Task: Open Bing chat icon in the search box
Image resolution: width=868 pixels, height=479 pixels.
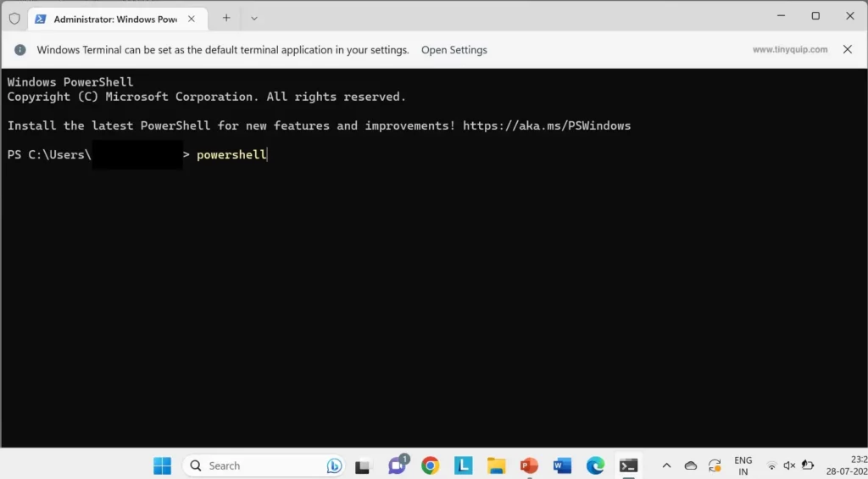Action: coord(334,465)
